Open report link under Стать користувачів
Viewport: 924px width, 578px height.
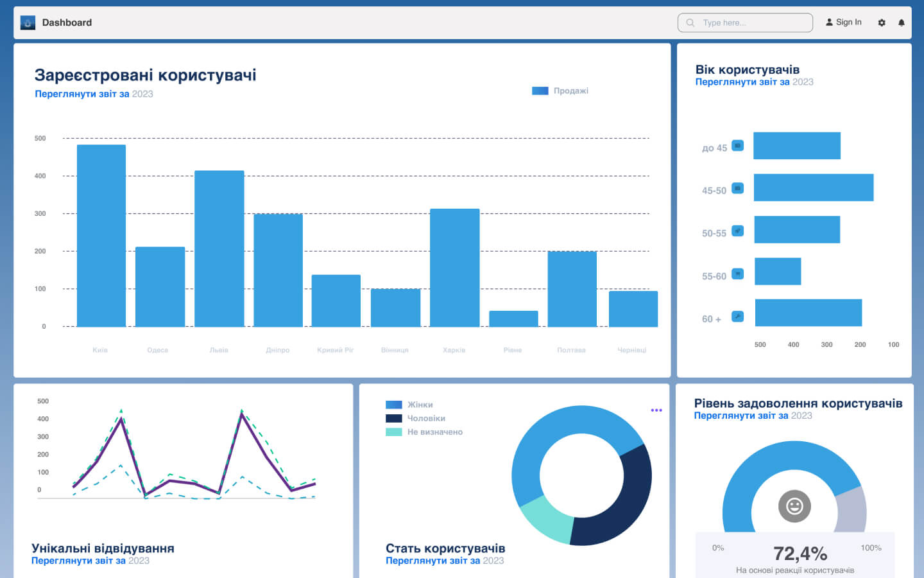point(445,561)
